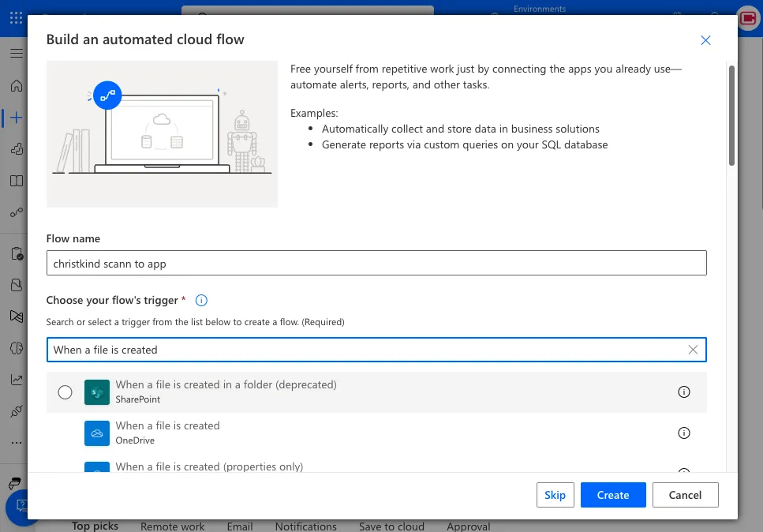Click the Home icon in left sidebar

[16, 86]
